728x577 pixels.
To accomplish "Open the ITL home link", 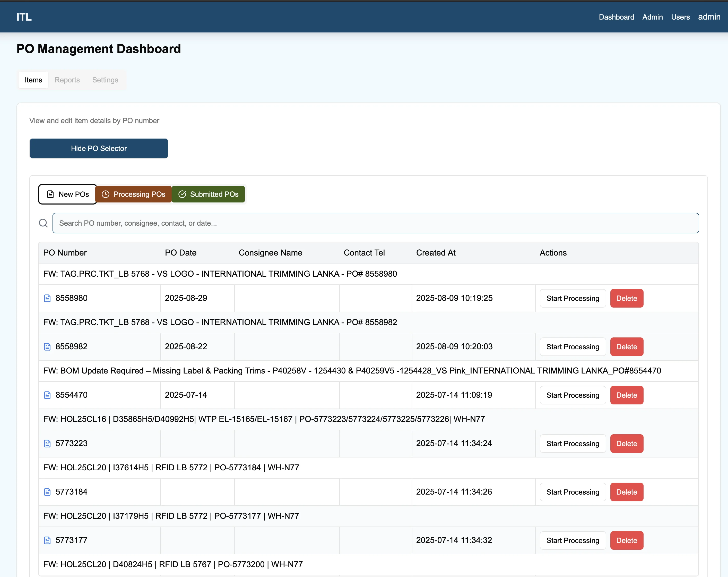I will pos(24,17).
